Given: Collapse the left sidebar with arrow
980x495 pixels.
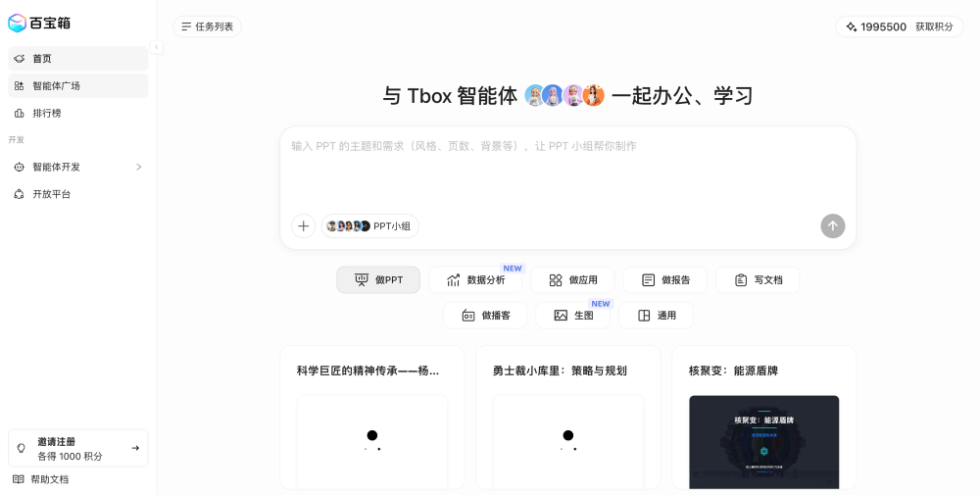Looking at the screenshot, I should pos(156,47).
